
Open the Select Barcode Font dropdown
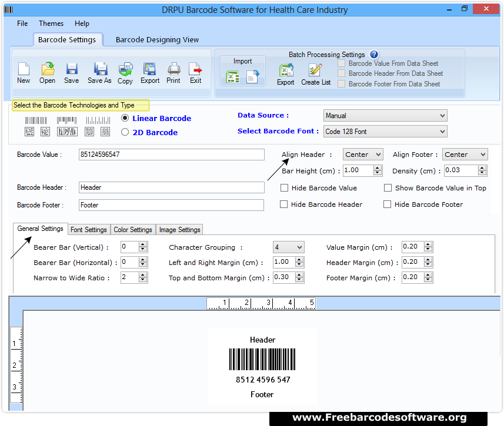click(x=385, y=132)
